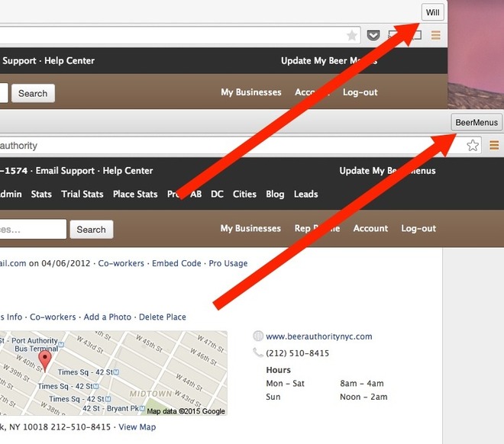Open Co-workers link beside Add a Photo

tap(53, 317)
